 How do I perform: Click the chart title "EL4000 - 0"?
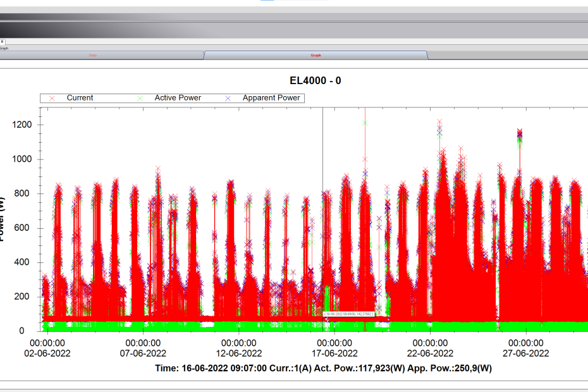pyautogui.click(x=315, y=81)
